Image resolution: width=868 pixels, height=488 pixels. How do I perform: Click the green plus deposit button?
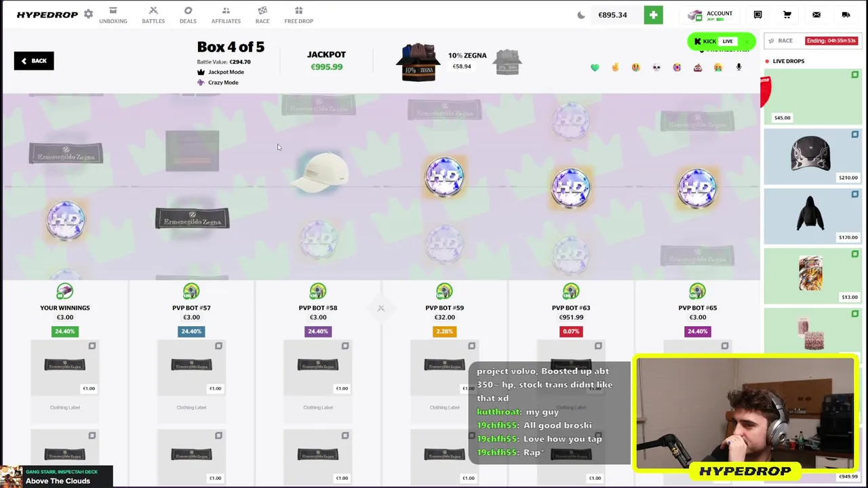tap(654, 15)
